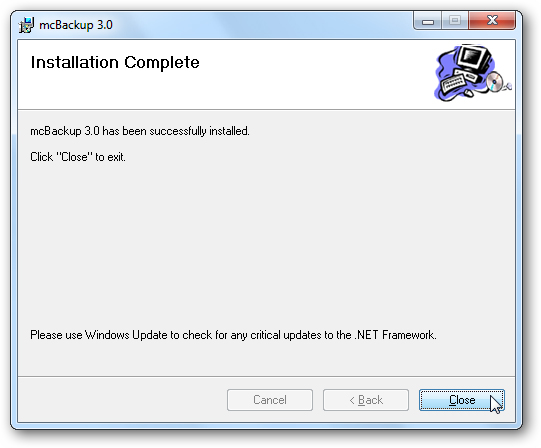
Task: Close the window using the red X
Action: (492, 20)
